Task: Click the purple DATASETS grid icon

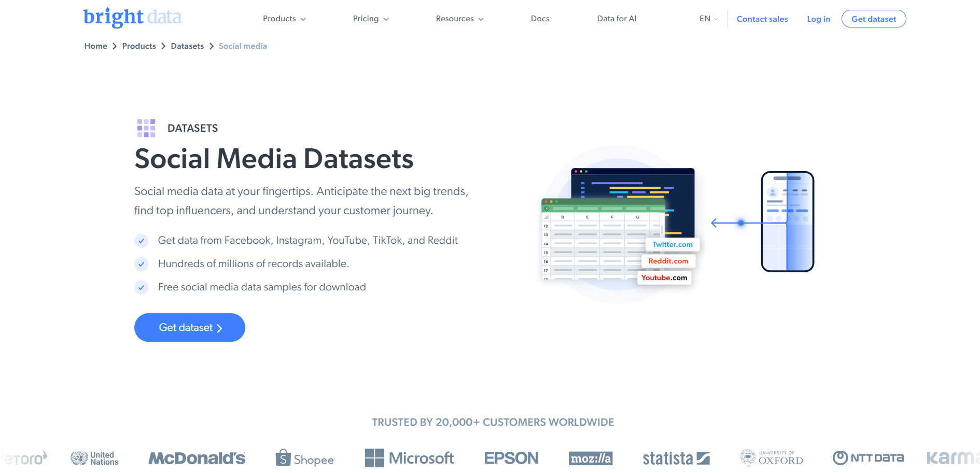Action: click(146, 128)
